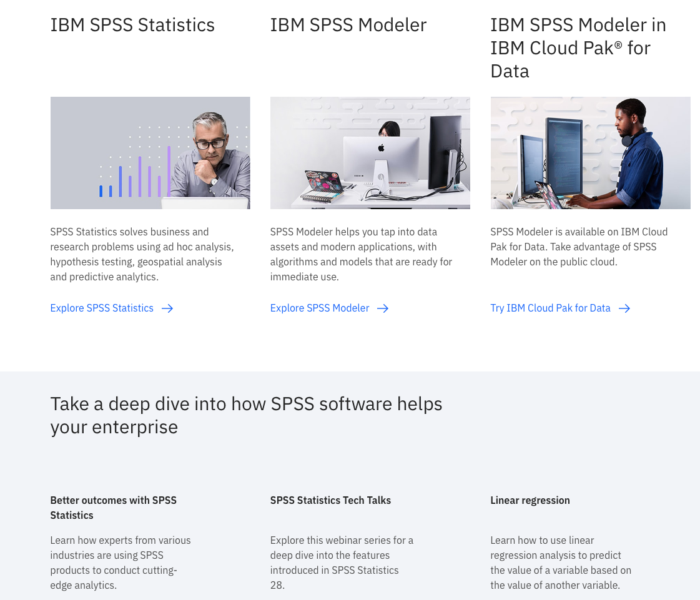Click the photo of the iMac on white desk
The image size is (700, 600).
[x=370, y=153]
